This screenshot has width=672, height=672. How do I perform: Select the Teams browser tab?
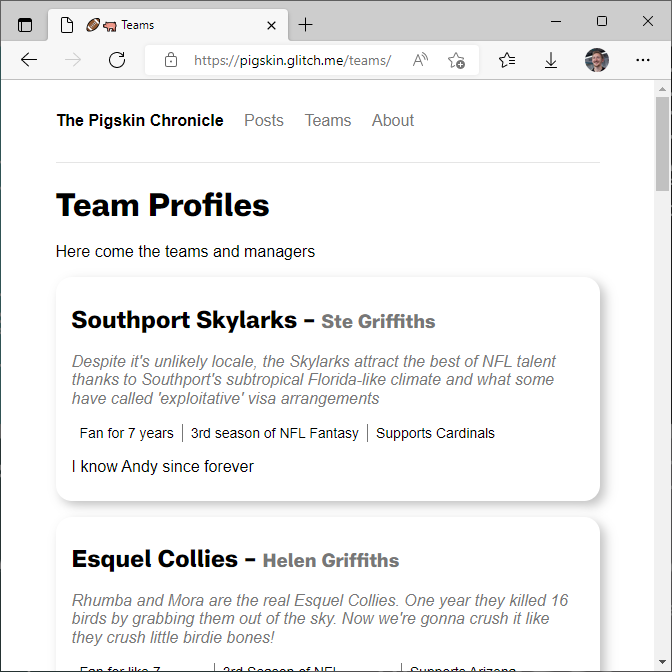point(168,25)
